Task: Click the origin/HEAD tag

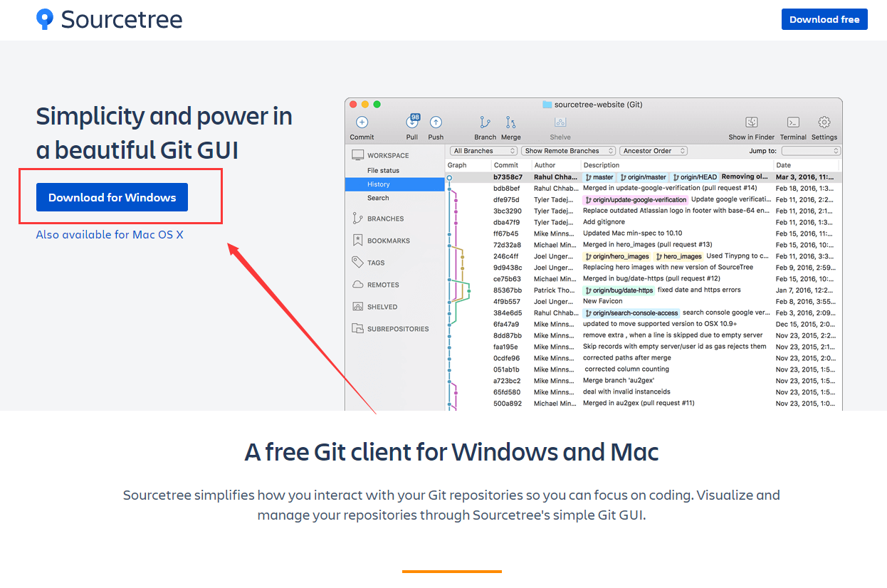Action: pos(694,177)
